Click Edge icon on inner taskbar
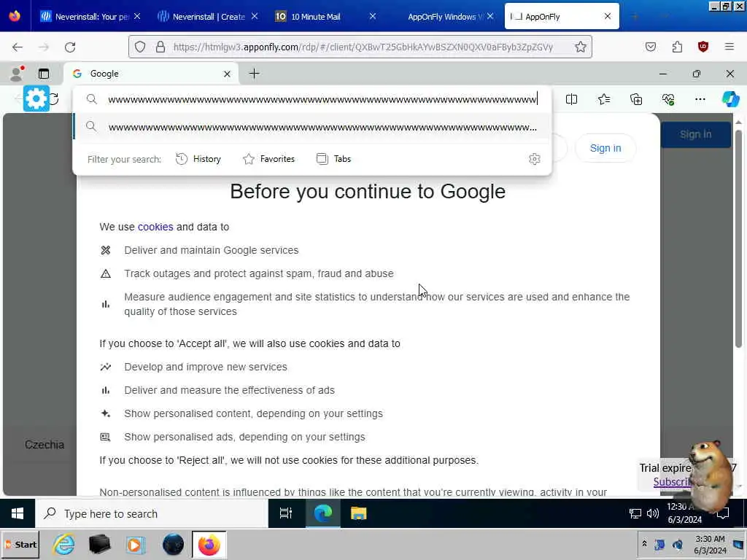The width and height of the screenshot is (747, 560). [322, 513]
